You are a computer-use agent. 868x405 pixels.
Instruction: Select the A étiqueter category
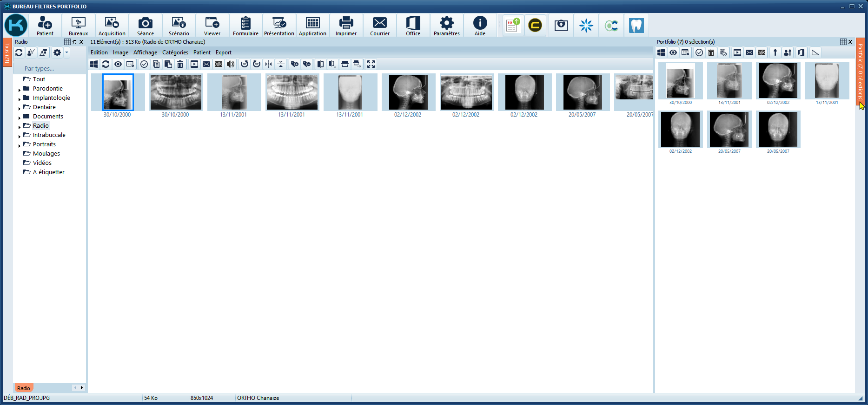pyautogui.click(x=48, y=172)
